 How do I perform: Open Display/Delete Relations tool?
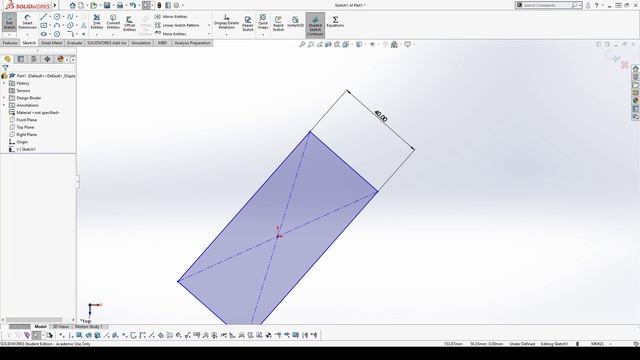point(227,22)
